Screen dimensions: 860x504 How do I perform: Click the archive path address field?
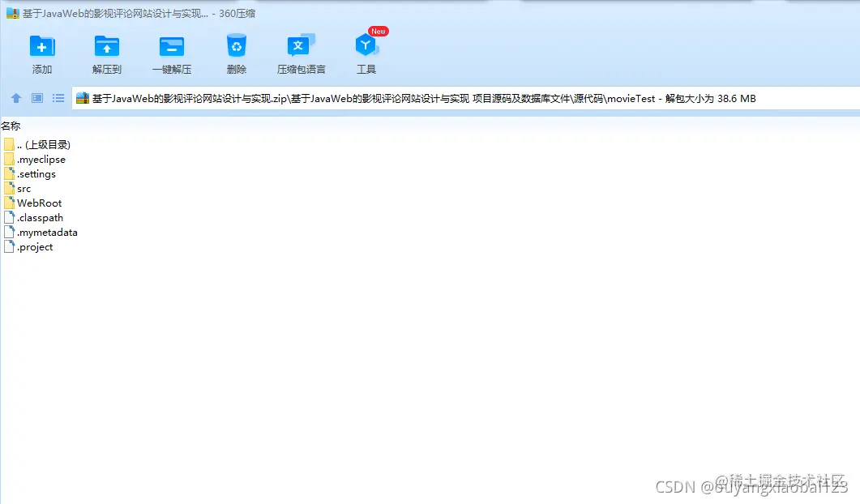465,98
